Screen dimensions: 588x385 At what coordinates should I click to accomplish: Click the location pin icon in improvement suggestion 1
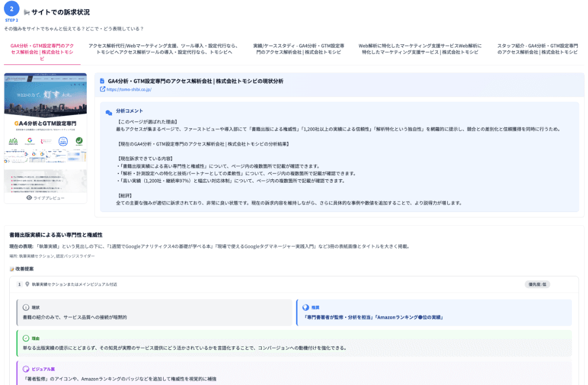pyautogui.click(x=26, y=283)
